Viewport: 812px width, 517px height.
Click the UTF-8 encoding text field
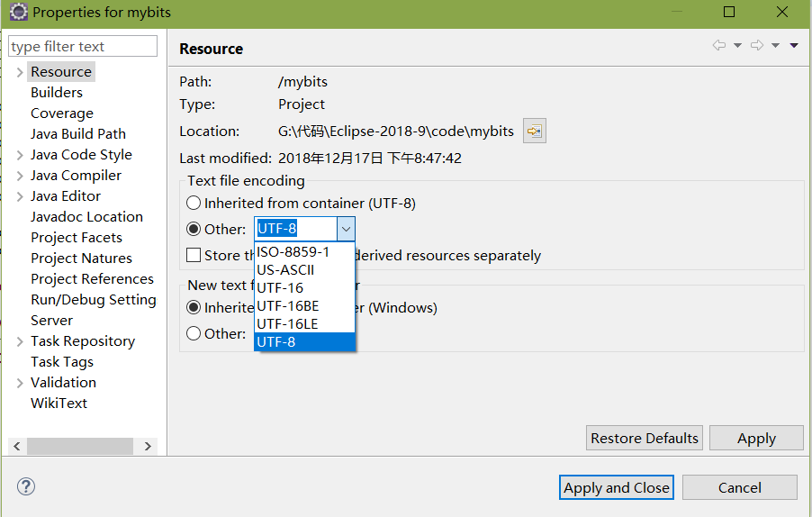click(295, 229)
